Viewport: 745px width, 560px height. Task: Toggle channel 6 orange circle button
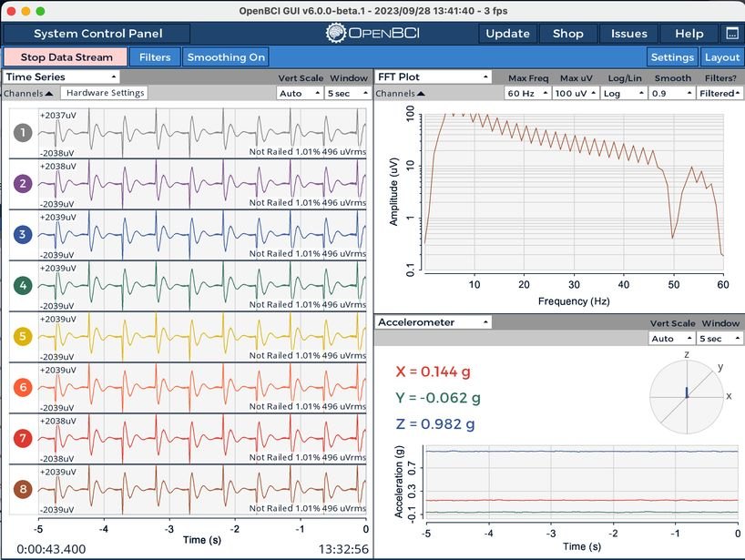tap(23, 387)
